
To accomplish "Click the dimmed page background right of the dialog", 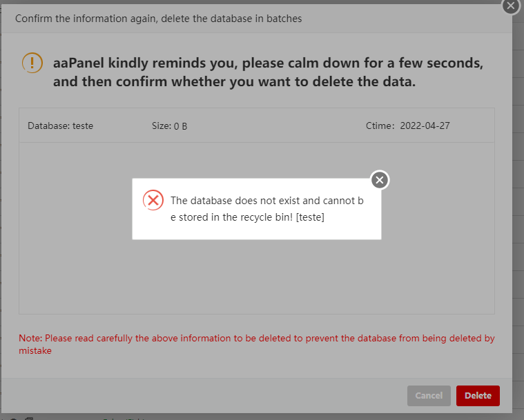I will pyautogui.click(x=518, y=207).
